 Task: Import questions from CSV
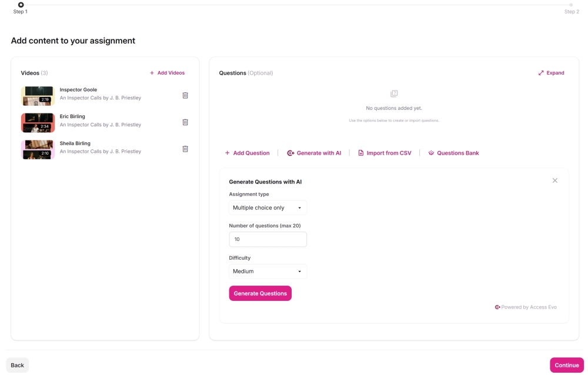[385, 153]
